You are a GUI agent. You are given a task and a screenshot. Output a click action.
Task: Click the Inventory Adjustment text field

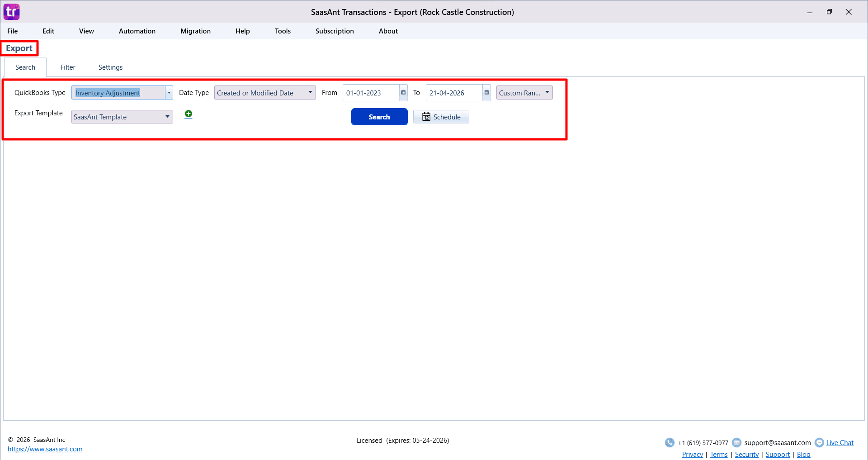(118, 93)
